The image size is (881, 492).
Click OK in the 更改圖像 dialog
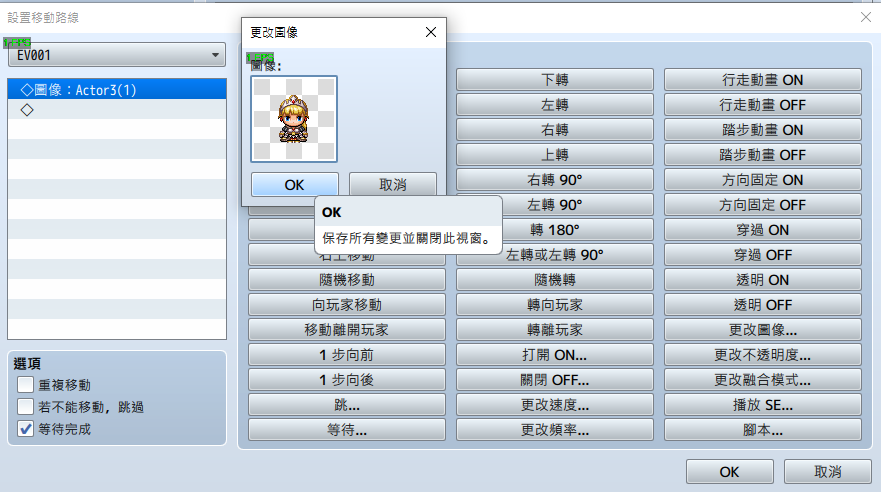click(294, 185)
